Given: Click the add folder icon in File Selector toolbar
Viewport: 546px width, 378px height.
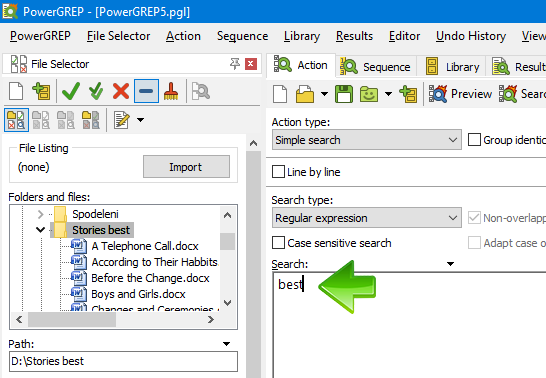Looking at the screenshot, I should (x=41, y=91).
